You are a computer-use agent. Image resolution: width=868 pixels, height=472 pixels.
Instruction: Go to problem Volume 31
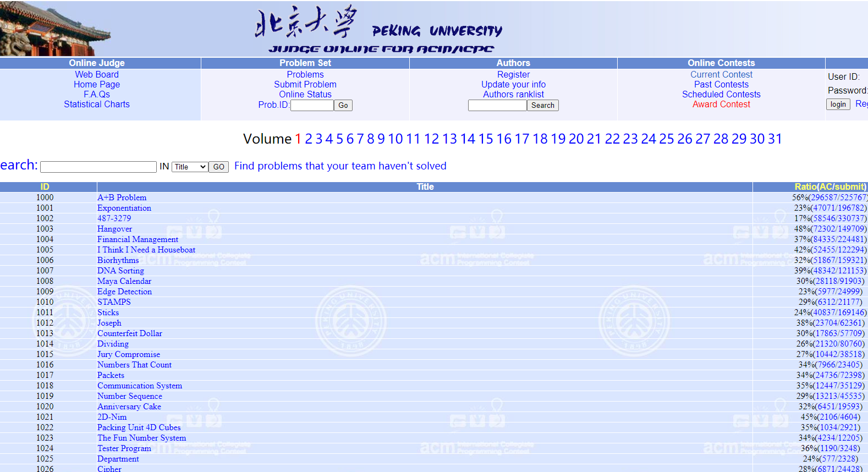click(775, 139)
